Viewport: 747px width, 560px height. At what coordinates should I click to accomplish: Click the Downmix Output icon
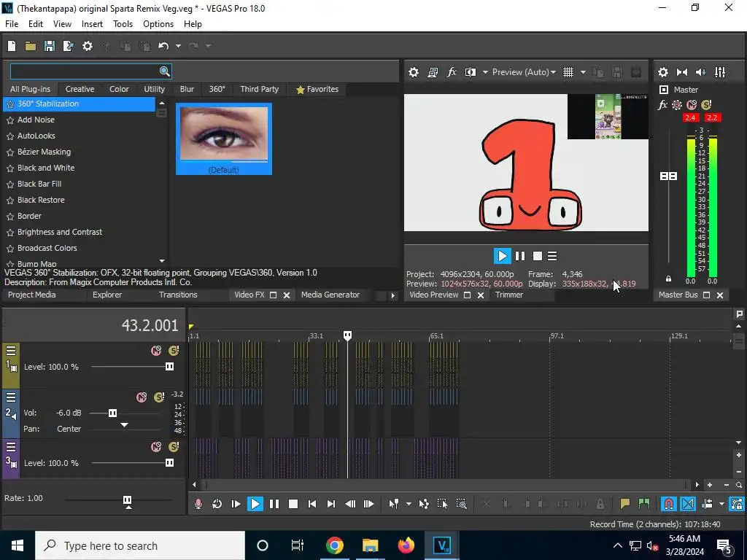(x=682, y=72)
